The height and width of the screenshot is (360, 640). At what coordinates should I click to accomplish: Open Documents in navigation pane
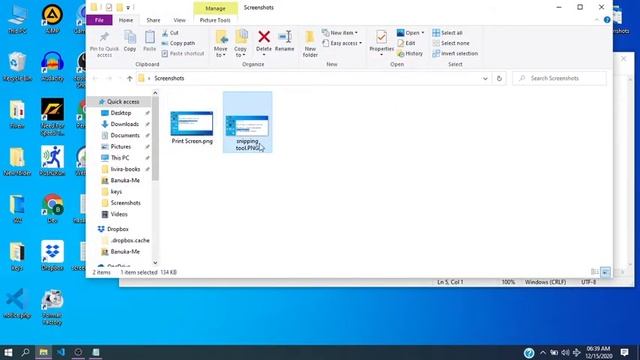125,135
